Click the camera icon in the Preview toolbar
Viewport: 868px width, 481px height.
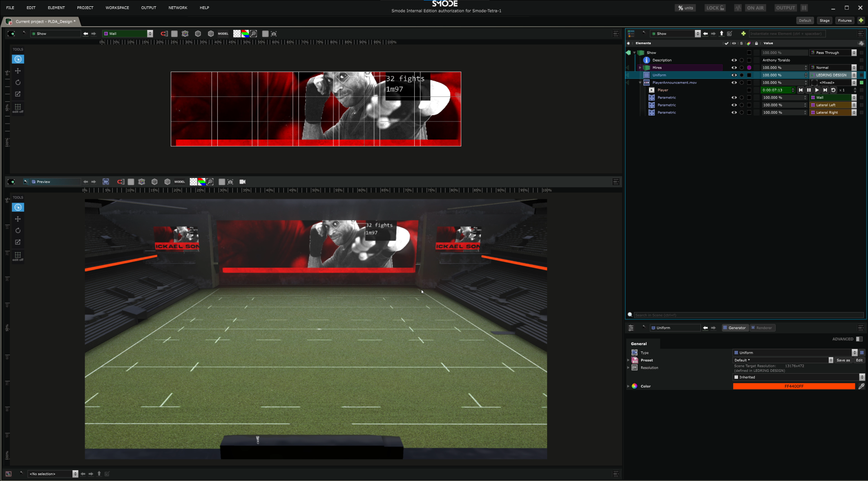click(x=242, y=182)
